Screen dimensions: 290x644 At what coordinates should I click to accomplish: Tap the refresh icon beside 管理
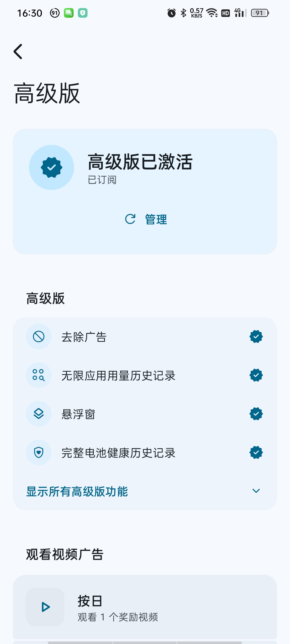pos(130,219)
